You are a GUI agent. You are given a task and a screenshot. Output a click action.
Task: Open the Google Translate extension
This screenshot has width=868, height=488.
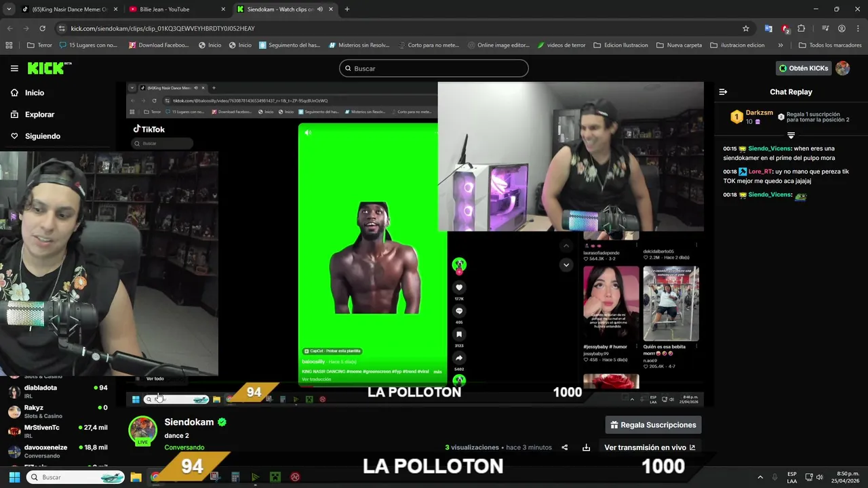768,28
